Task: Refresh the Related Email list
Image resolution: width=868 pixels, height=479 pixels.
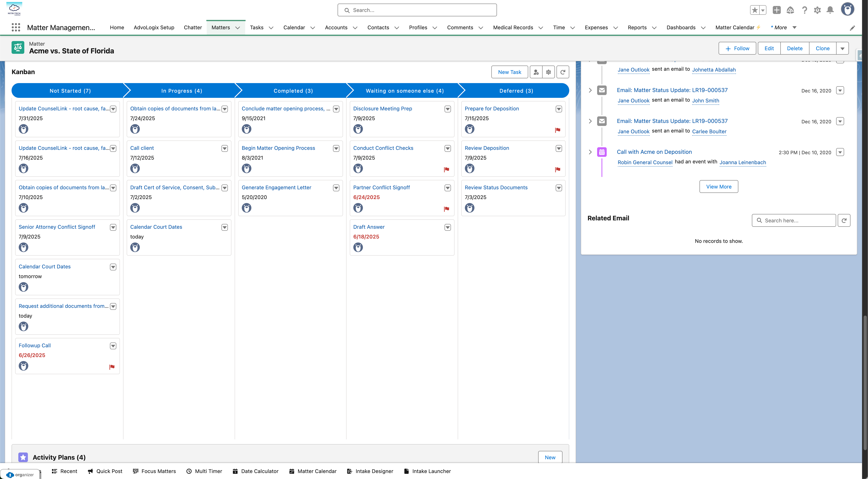Action: 844,220
